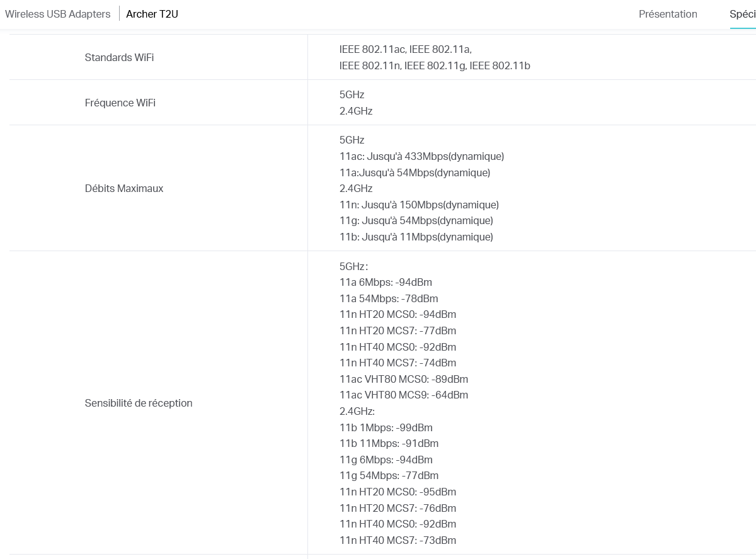Screen dimensions: 756x559
Task: Select the Spéci tab in header
Action: [x=743, y=14]
